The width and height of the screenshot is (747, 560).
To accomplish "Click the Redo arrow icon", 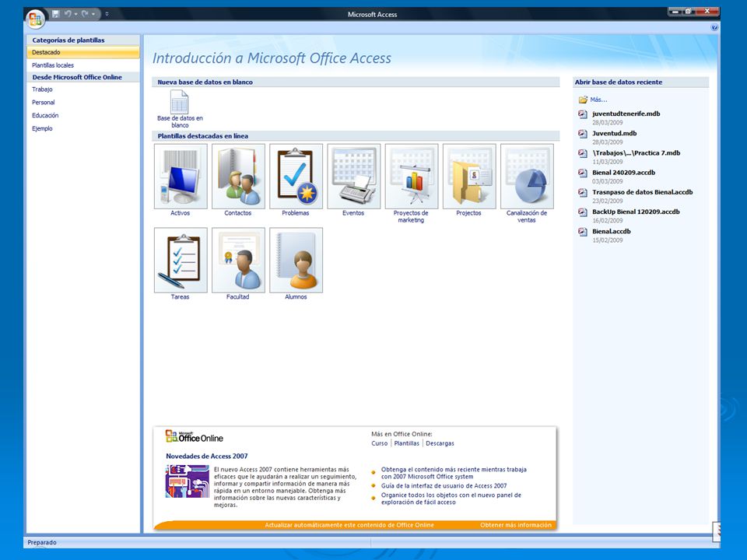I will point(85,14).
